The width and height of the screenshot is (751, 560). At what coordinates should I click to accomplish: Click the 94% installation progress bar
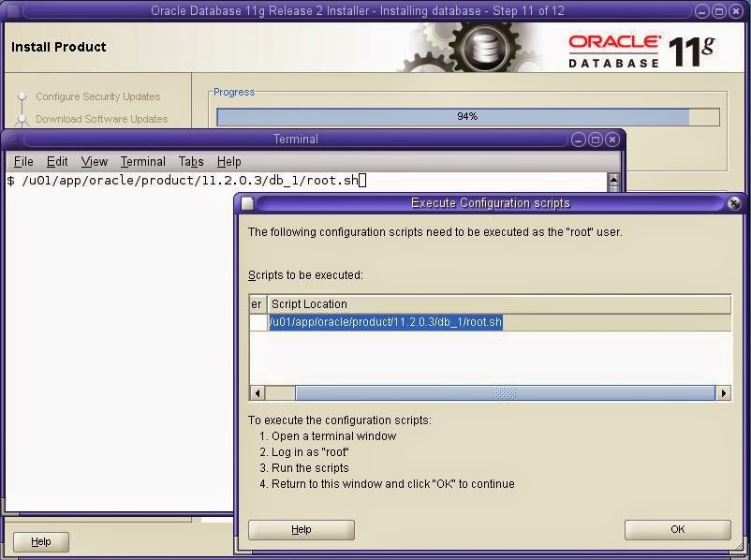(468, 116)
